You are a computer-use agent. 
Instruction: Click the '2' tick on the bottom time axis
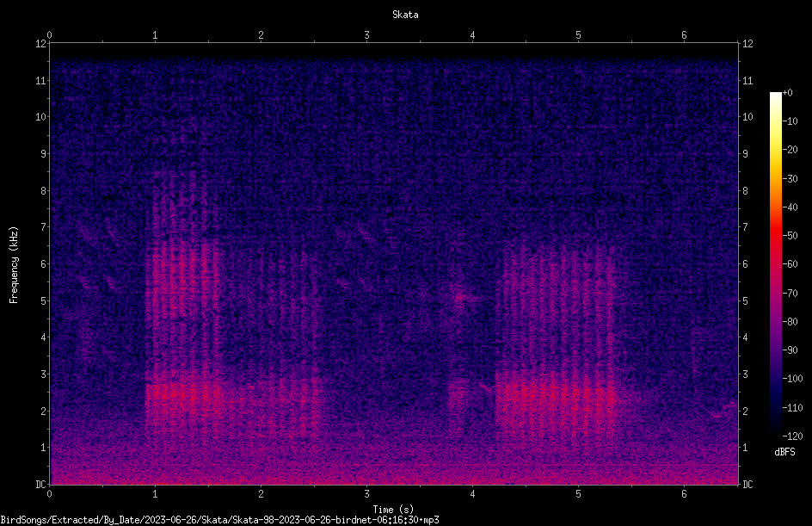(261, 494)
